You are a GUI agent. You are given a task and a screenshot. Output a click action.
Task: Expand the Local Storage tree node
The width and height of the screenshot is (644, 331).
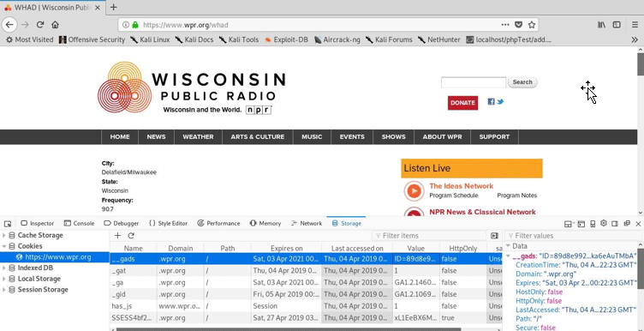(x=4, y=279)
